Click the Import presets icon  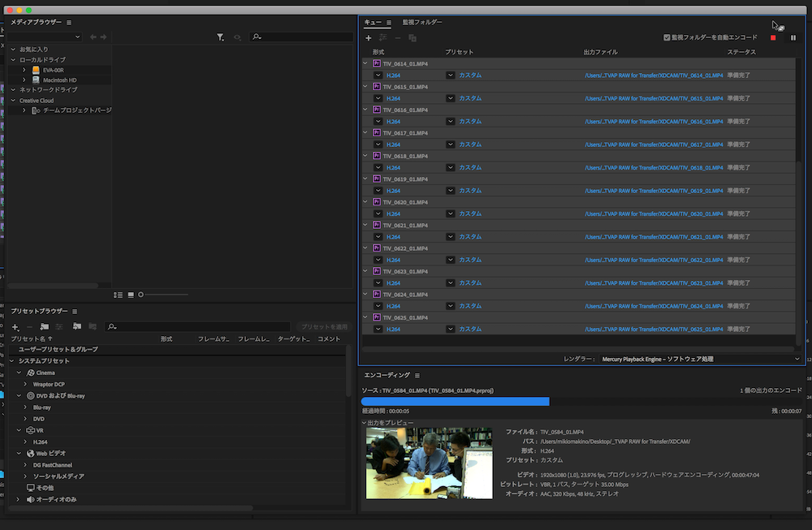76,326
